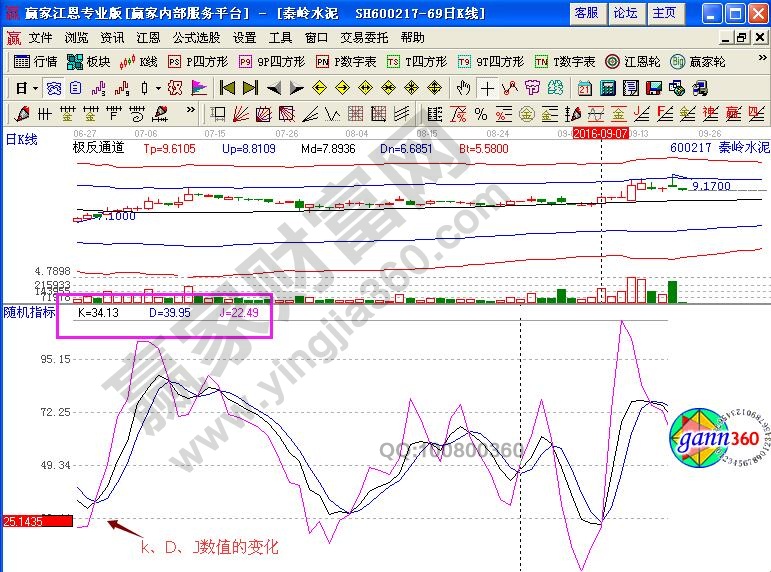Select the 随机指标 indicator label
This screenshot has height=572, width=771.
pyautogui.click(x=29, y=312)
